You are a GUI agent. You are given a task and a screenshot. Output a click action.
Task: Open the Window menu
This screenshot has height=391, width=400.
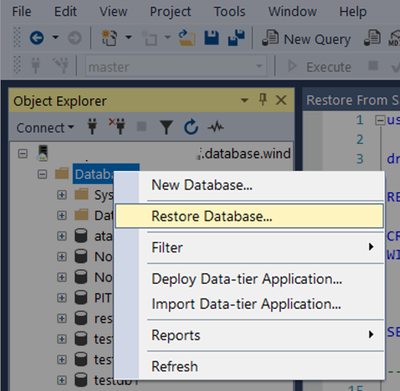pos(292,12)
